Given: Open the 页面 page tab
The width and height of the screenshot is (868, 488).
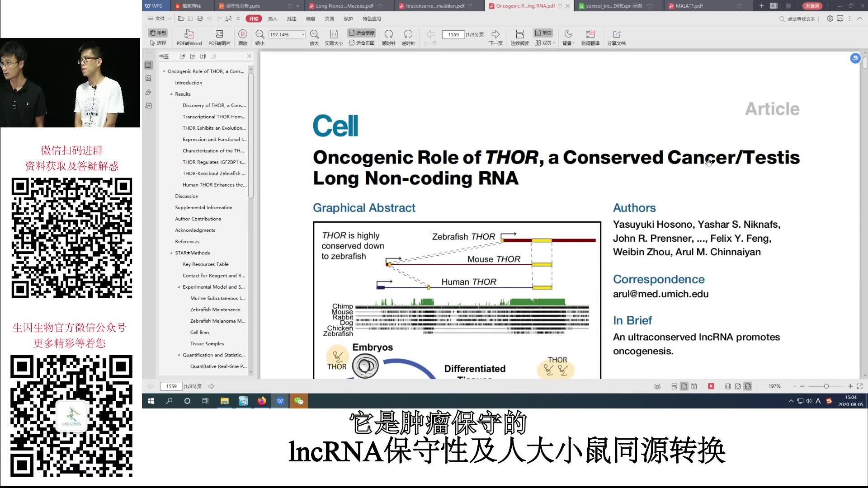Looking at the screenshot, I should tap(330, 19).
